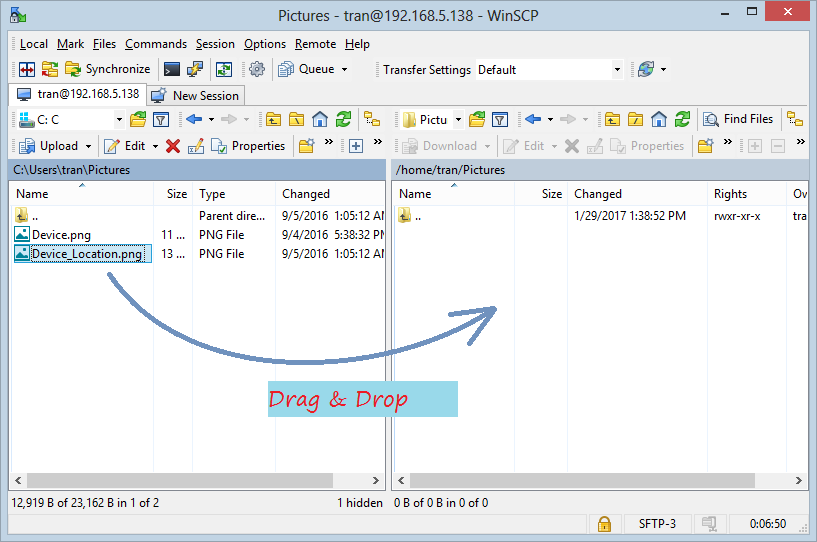Open the New Session tab

196,96
